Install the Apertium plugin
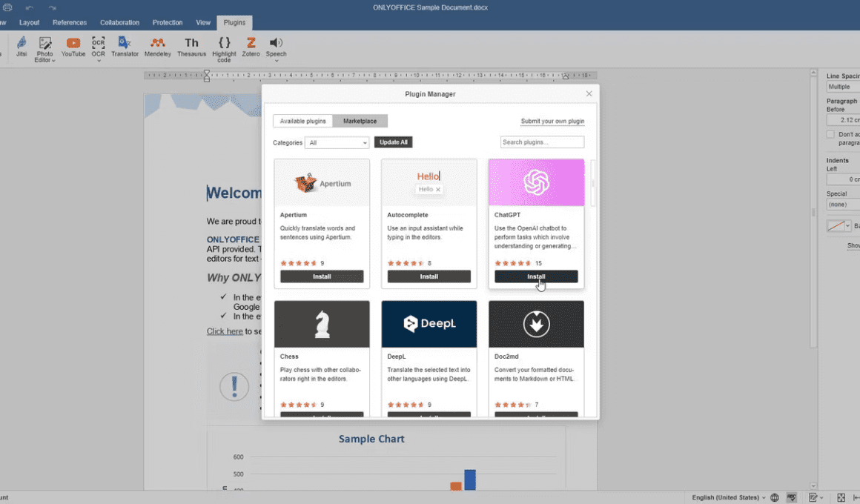Image resolution: width=860 pixels, height=504 pixels. click(322, 276)
